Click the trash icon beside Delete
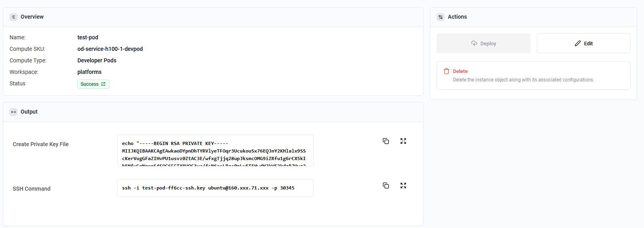Screen dimensions: 644x228 (x=447, y=71)
